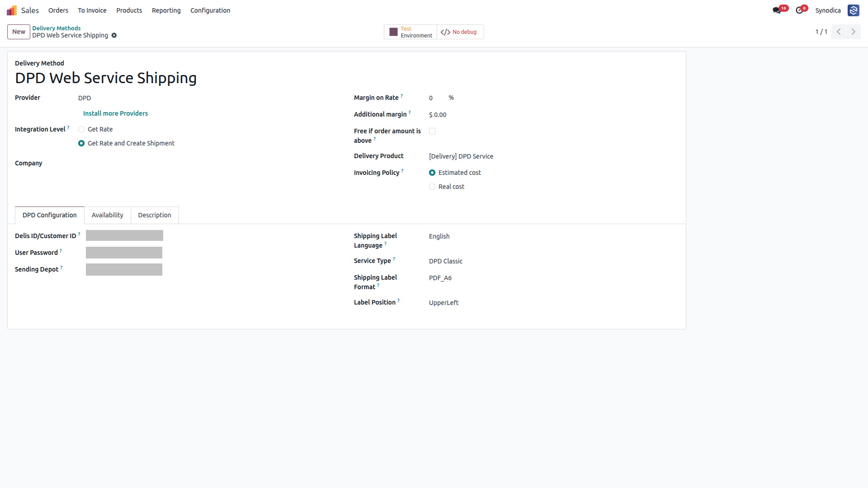Show help tooltip for Additional margin
The width and height of the screenshot is (868, 488).
tap(410, 113)
